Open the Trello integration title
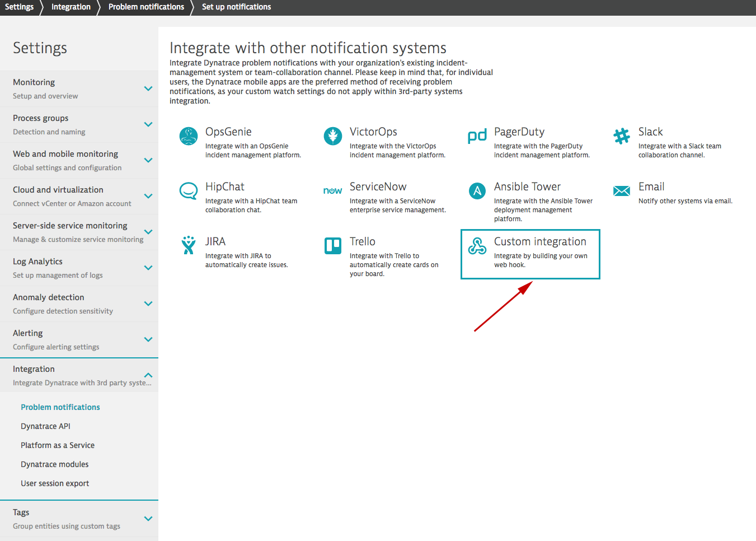This screenshot has height=541, width=756. (x=363, y=241)
